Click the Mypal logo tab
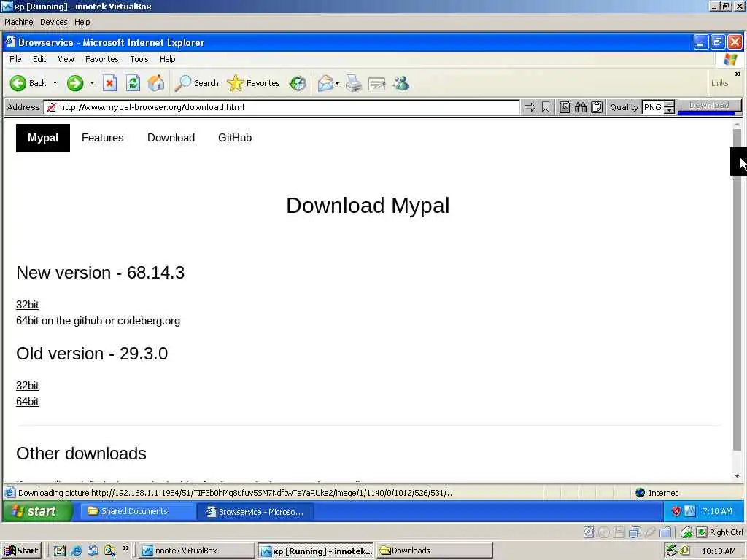The height and width of the screenshot is (560, 747). pos(43,138)
